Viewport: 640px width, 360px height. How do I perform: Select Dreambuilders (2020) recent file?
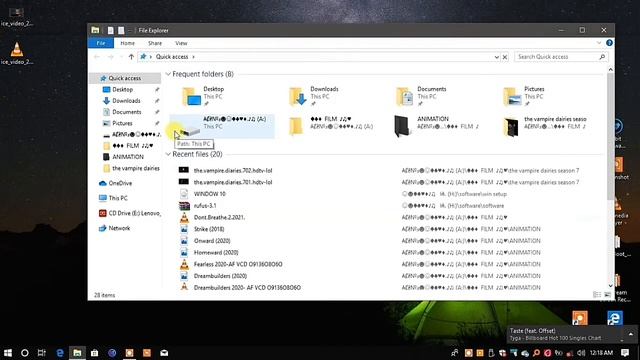[x=220, y=276]
